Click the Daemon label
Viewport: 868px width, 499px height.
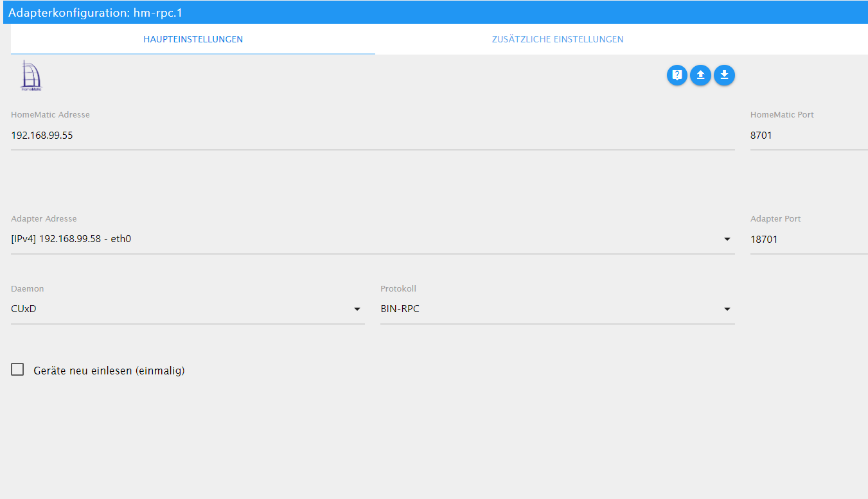point(28,289)
